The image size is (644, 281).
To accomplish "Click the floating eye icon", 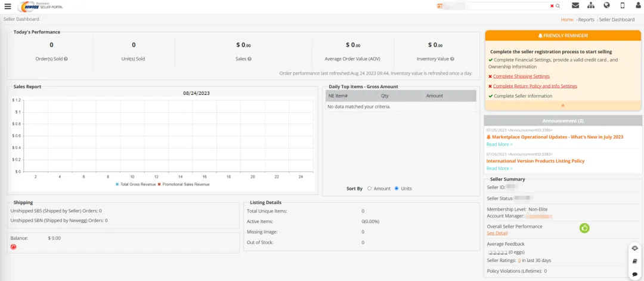I will pyautogui.click(x=635, y=248).
